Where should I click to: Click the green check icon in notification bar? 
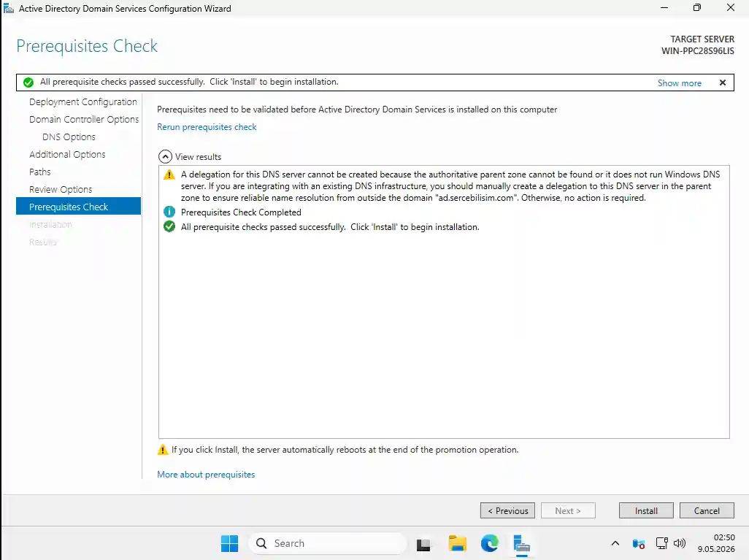pyautogui.click(x=28, y=83)
